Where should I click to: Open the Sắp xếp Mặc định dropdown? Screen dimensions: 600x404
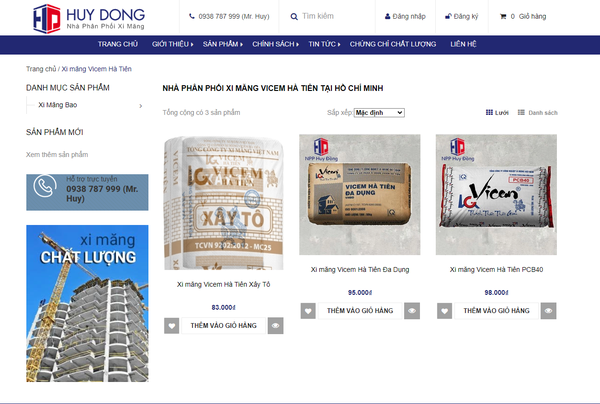coord(379,112)
